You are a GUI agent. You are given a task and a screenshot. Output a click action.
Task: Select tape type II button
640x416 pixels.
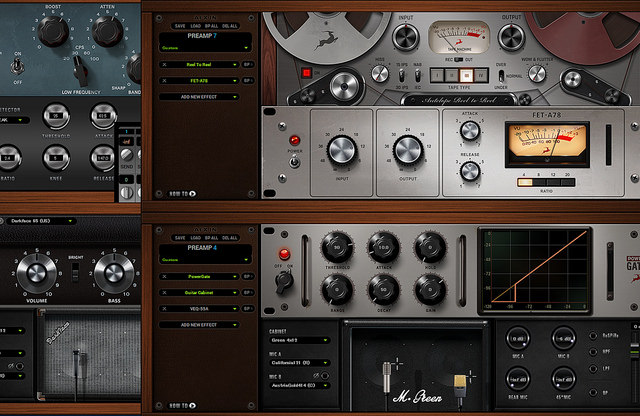coord(451,76)
